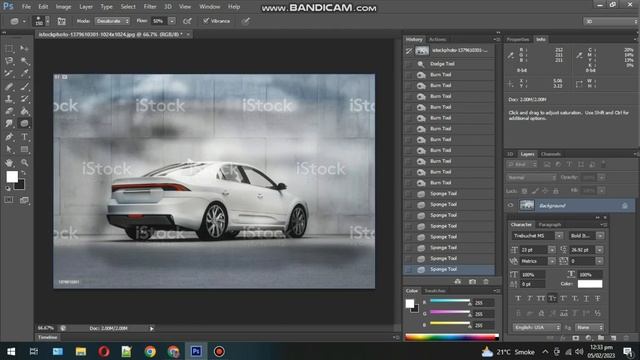Select the Move tool
The width and height of the screenshot is (640, 360).
pyautogui.click(x=24, y=49)
